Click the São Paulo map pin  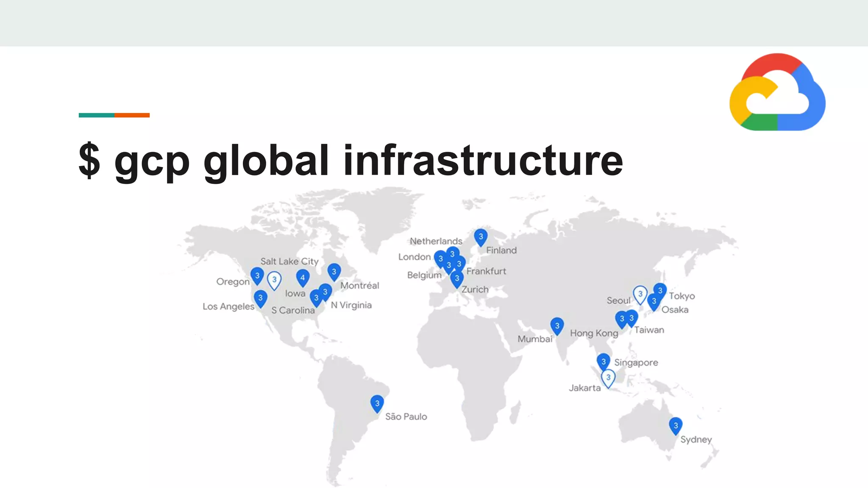(377, 404)
